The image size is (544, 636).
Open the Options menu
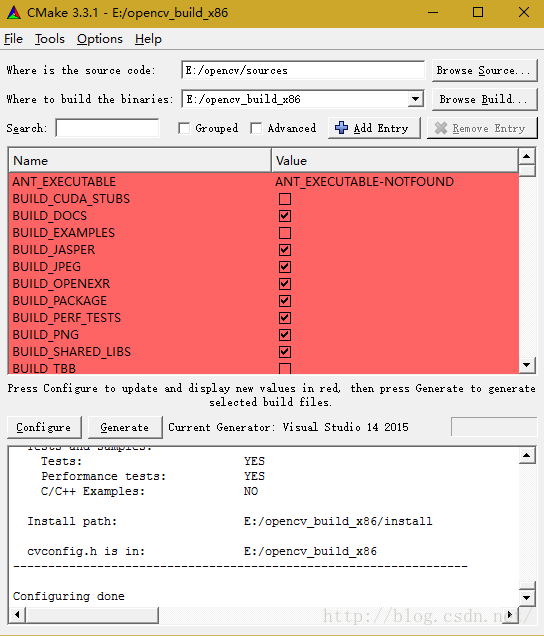pos(100,39)
